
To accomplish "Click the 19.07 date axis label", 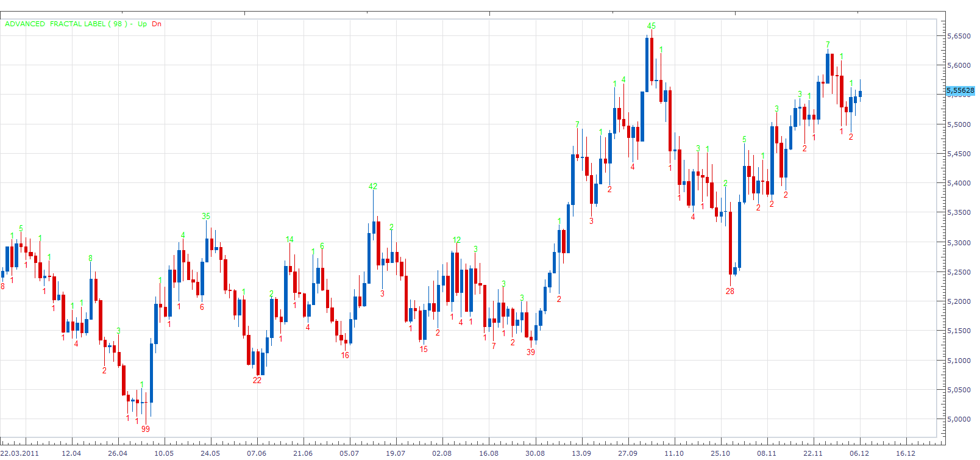I will [396, 453].
